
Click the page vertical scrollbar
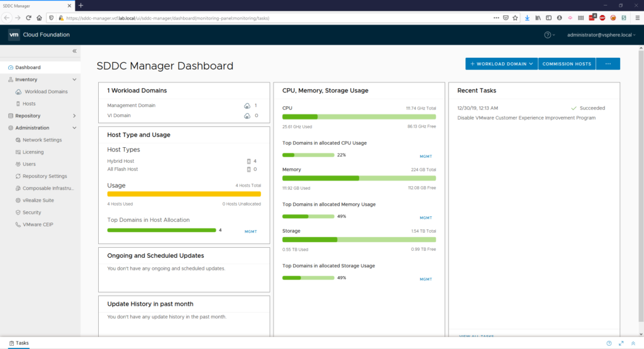[641, 187]
